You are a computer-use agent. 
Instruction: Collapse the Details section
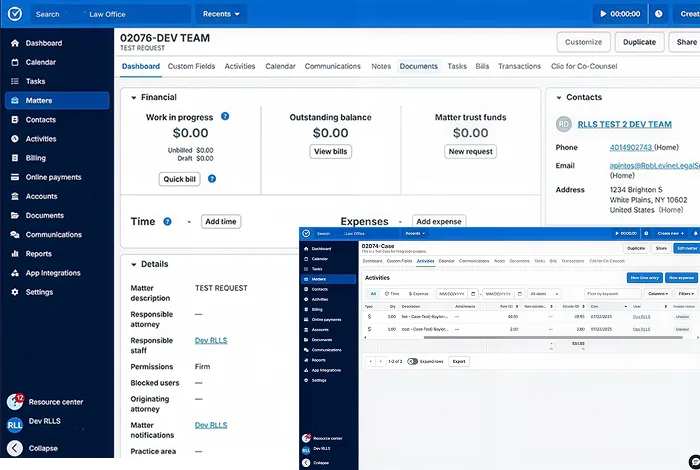point(133,264)
